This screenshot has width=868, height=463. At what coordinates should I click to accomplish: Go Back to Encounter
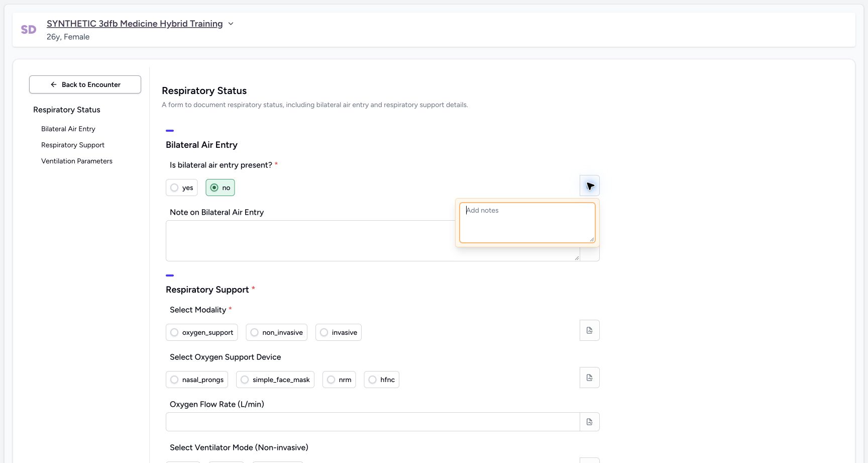pos(85,84)
